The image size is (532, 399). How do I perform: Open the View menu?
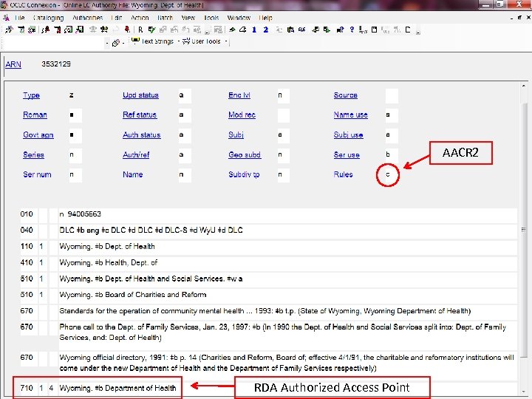188,18
